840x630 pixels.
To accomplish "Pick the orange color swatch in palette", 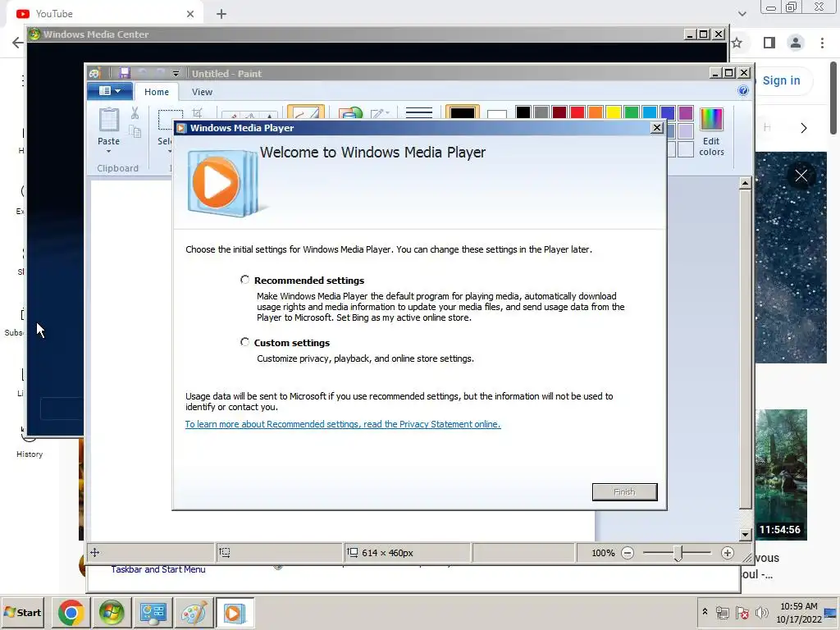I will (596, 112).
